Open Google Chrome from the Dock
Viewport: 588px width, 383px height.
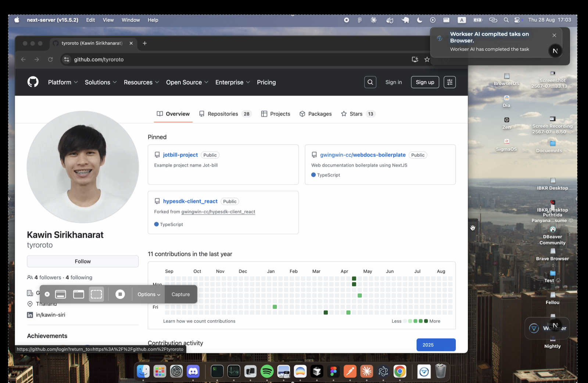coord(400,372)
